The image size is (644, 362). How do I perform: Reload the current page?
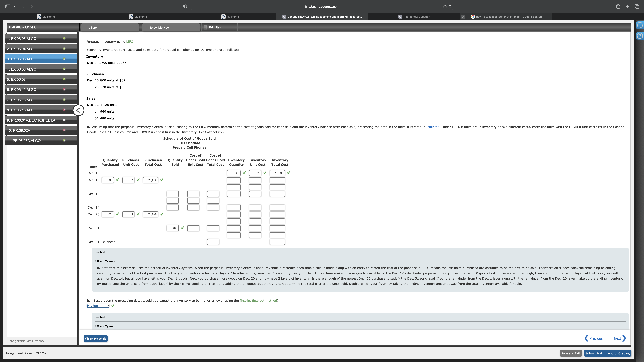(450, 6)
